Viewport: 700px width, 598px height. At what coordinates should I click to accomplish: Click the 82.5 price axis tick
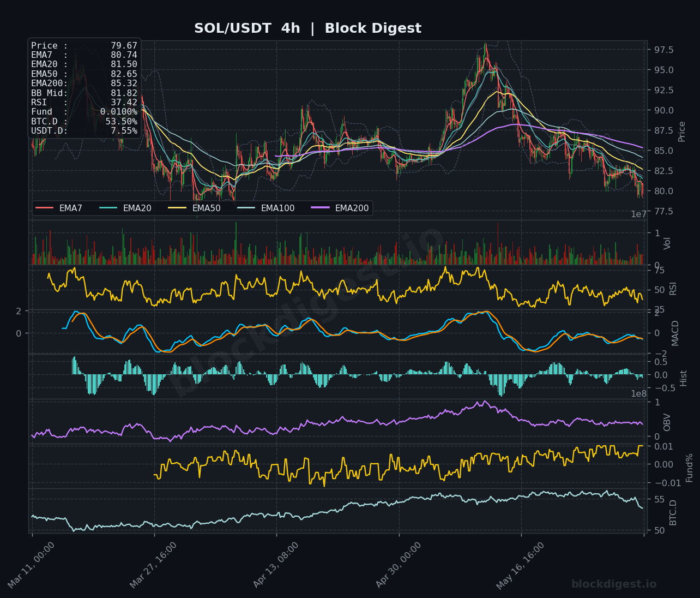coord(663,171)
